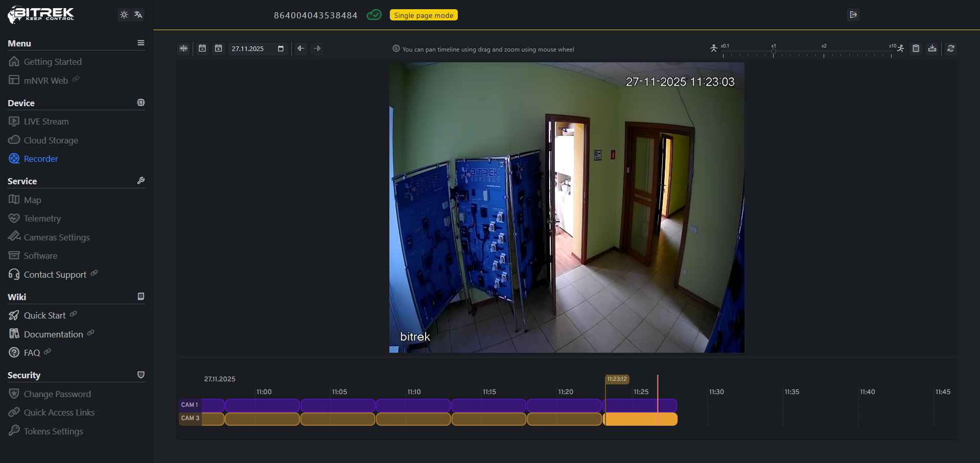The width and height of the screenshot is (980, 463).
Task: Open the date picker calendar dropdown
Action: (281, 48)
